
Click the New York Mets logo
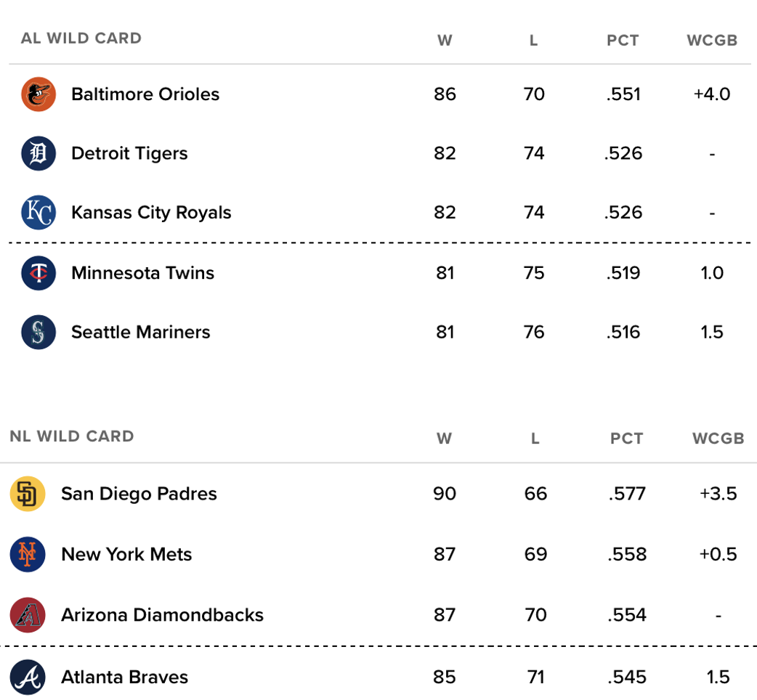[28, 555]
